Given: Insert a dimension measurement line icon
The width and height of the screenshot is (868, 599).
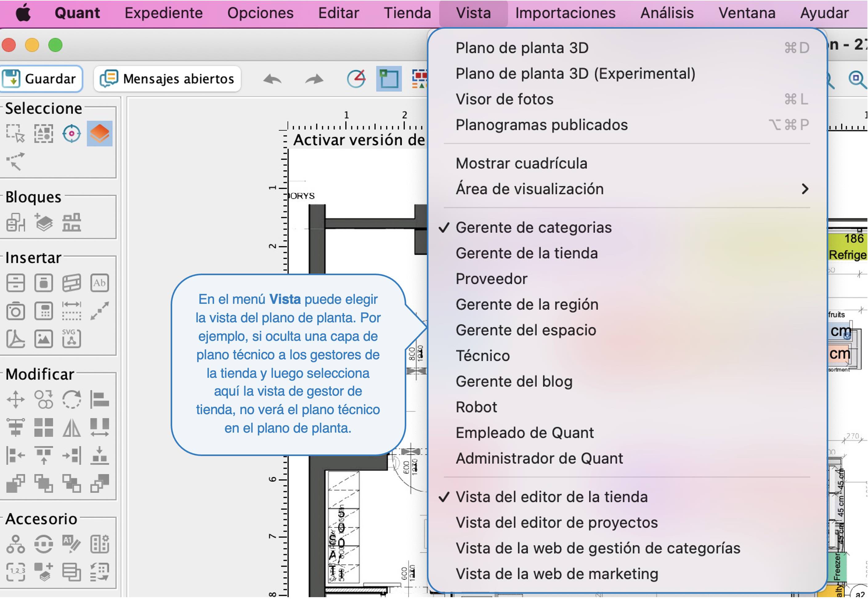Looking at the screenshot, I should pos(72,311).
